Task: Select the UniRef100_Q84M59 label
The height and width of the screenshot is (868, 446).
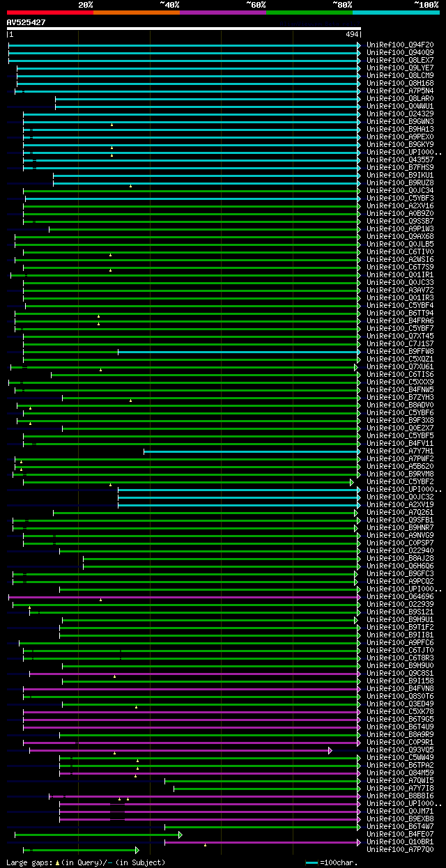Action: [x=400, y=773]
